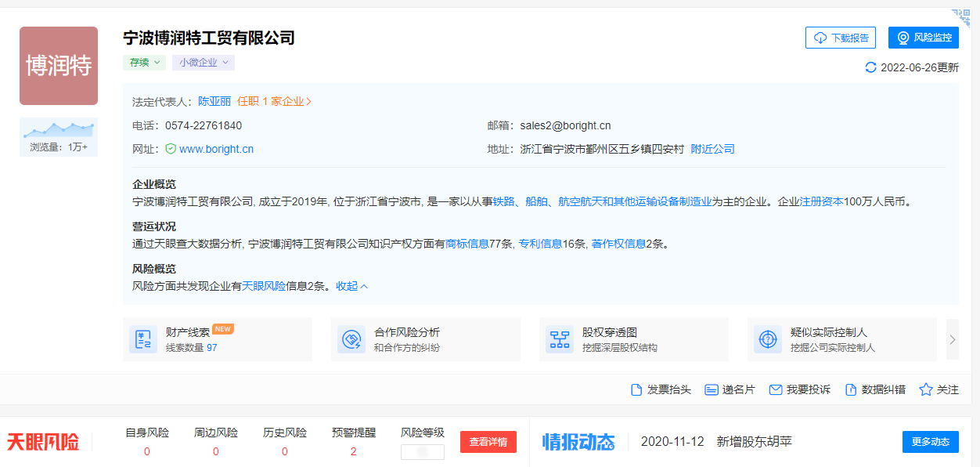The height and width of the screenshot is (467, 980).
Task: Click the refresh icon beside update date
Action: [870, 67]
